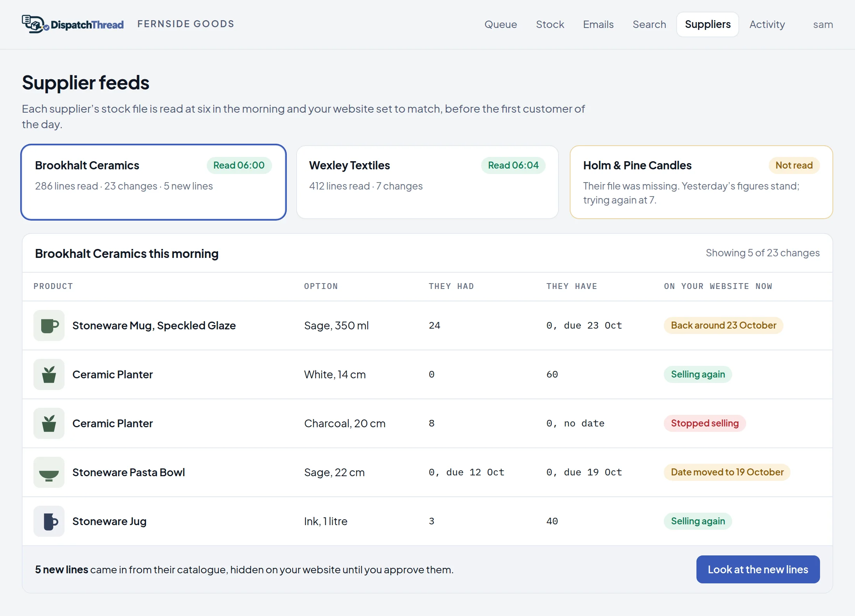View the Activity tab

coord(767,24)
